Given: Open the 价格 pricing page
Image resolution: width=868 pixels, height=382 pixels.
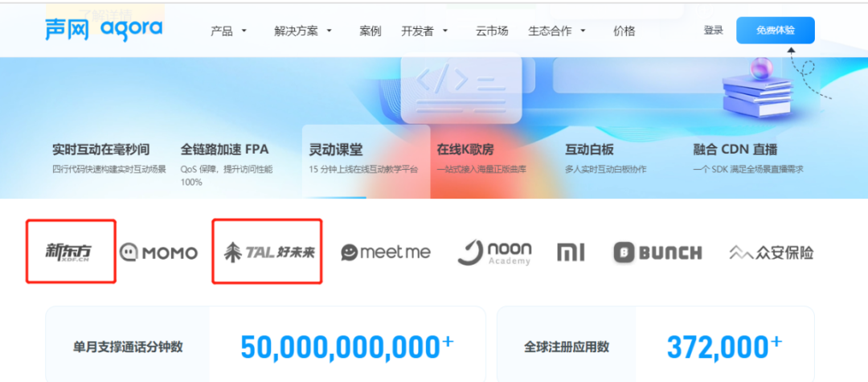Looking at the screenshot, I should click(624, 31).
